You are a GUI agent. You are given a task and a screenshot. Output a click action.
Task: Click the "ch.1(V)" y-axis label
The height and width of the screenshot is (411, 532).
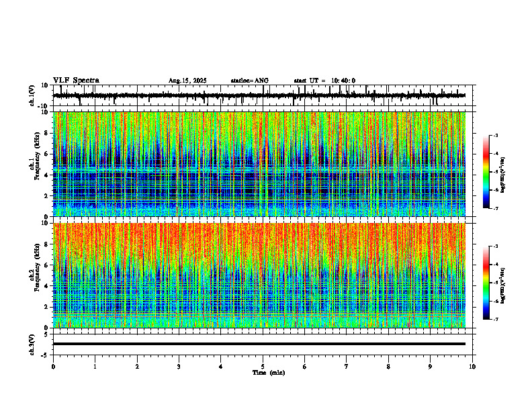click(32, 96)
